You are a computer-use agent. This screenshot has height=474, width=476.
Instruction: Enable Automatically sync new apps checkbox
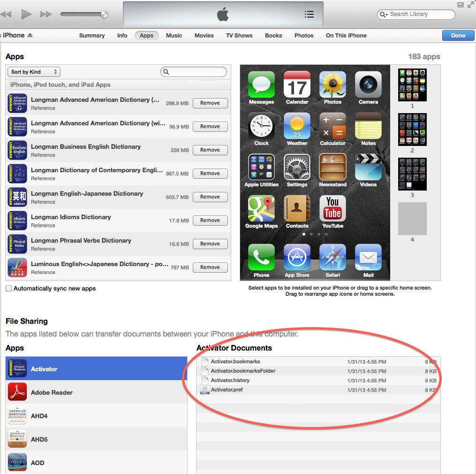point(9,288)
